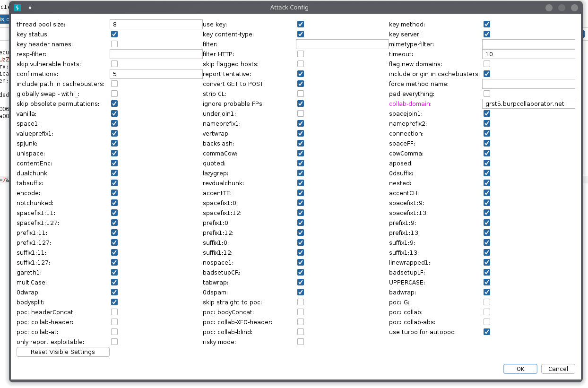
Task: Focus the 'collab-domain' input field
Action: click(x=528, y=104)
